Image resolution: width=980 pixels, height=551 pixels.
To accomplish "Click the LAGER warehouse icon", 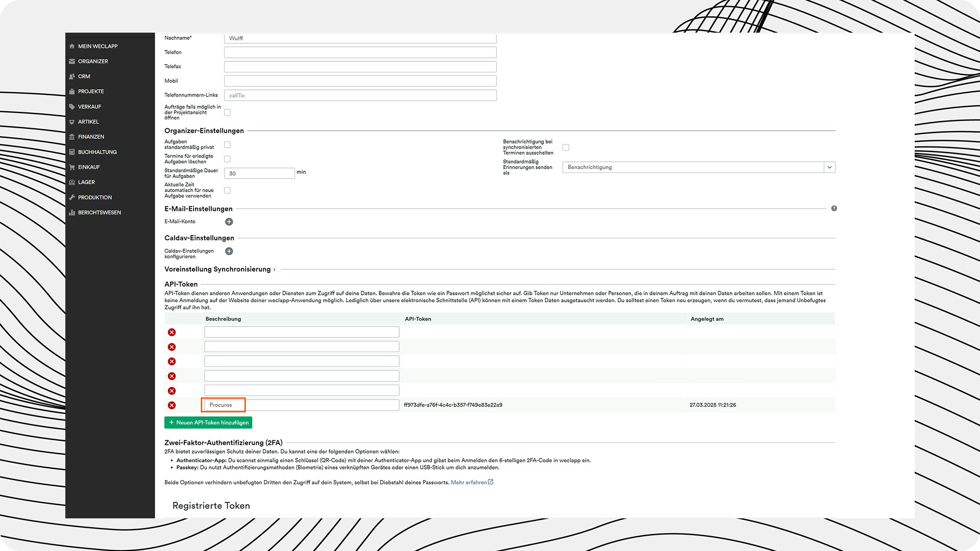I will 72,182.
